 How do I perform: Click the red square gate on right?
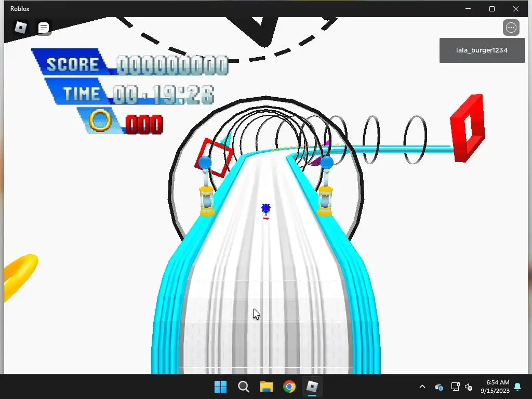tap(468, 128)
